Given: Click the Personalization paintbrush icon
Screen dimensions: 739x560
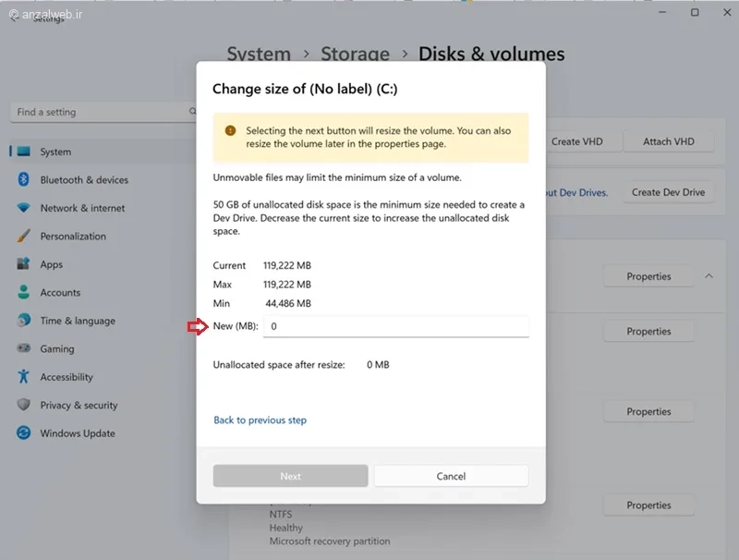Looking at the screenshot, I should (x=24, y=236).
